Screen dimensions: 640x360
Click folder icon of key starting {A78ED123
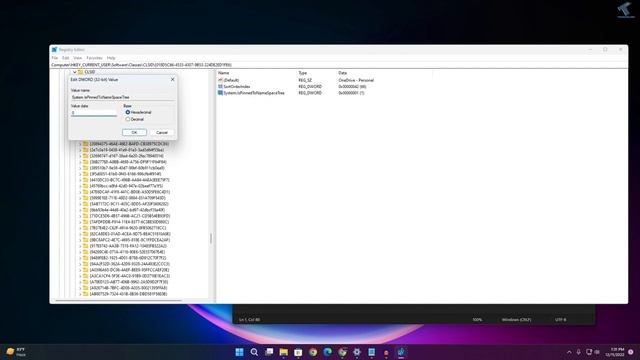point(86,282)
